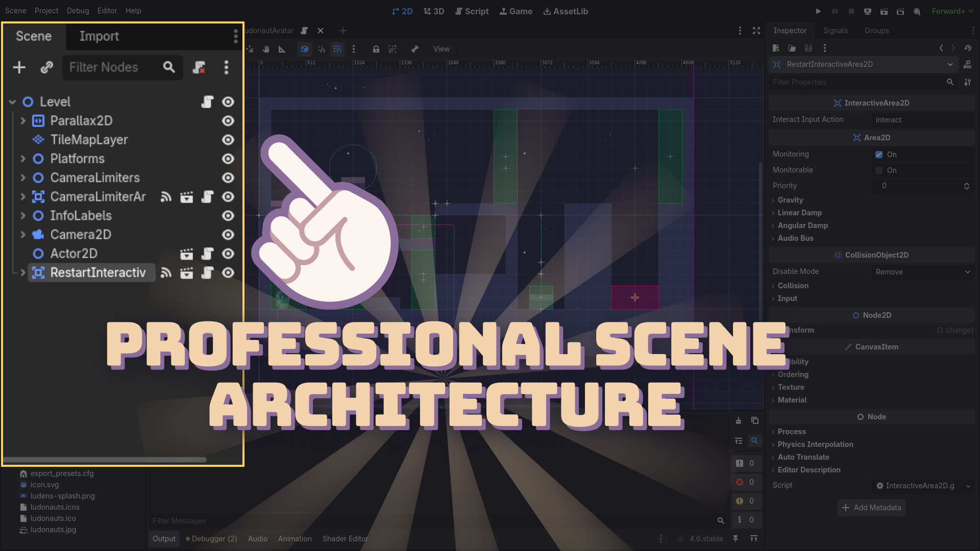980x551 pixels.
Task: Click the Add Child Node plus icon
Action: (x=19, y=67)
